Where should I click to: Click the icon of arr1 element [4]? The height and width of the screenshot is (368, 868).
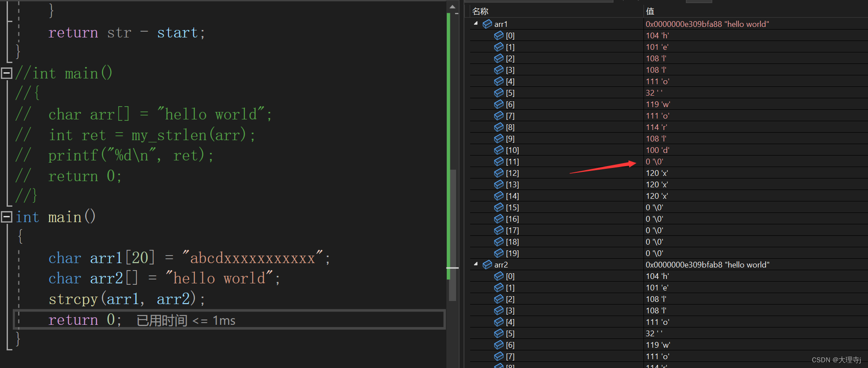click(x=499, y=81)
